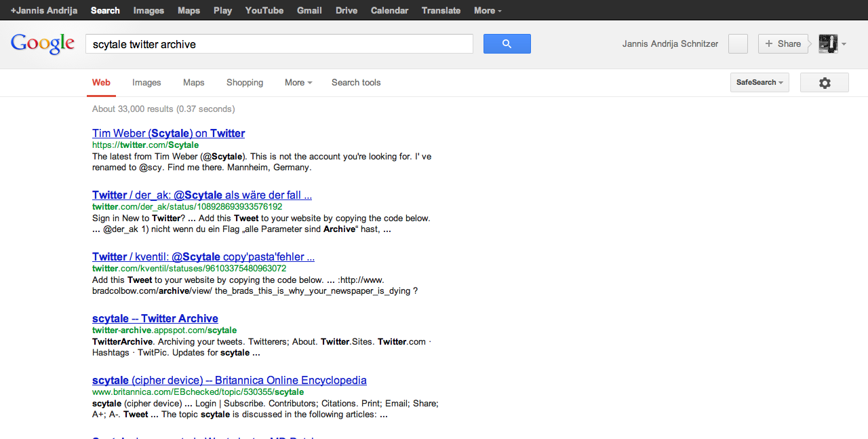Click the 'About 33,000 results' text
The width and height of the screenshot is (868, 439).
click(x=163, y=109)
